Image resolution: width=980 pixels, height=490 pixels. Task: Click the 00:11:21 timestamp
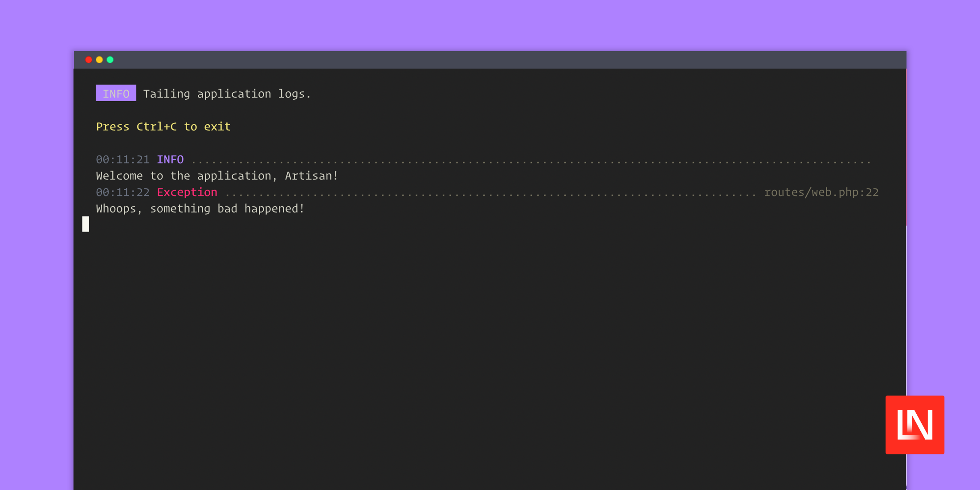tap(122, 159)
